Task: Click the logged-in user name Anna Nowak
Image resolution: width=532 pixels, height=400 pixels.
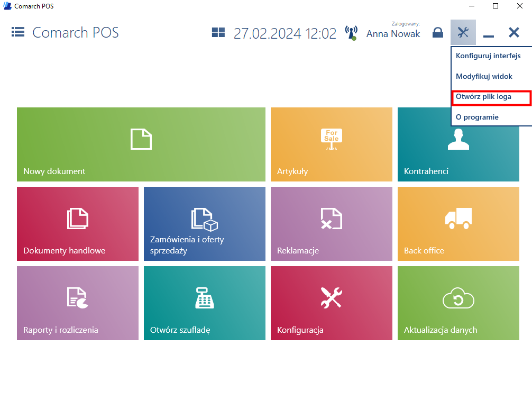Action: click(393, 34)
